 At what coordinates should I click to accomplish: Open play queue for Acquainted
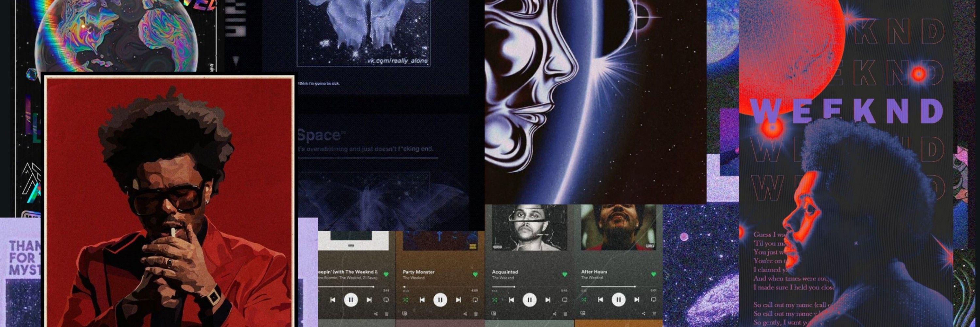pyautogui.click(x=565, y=314)
